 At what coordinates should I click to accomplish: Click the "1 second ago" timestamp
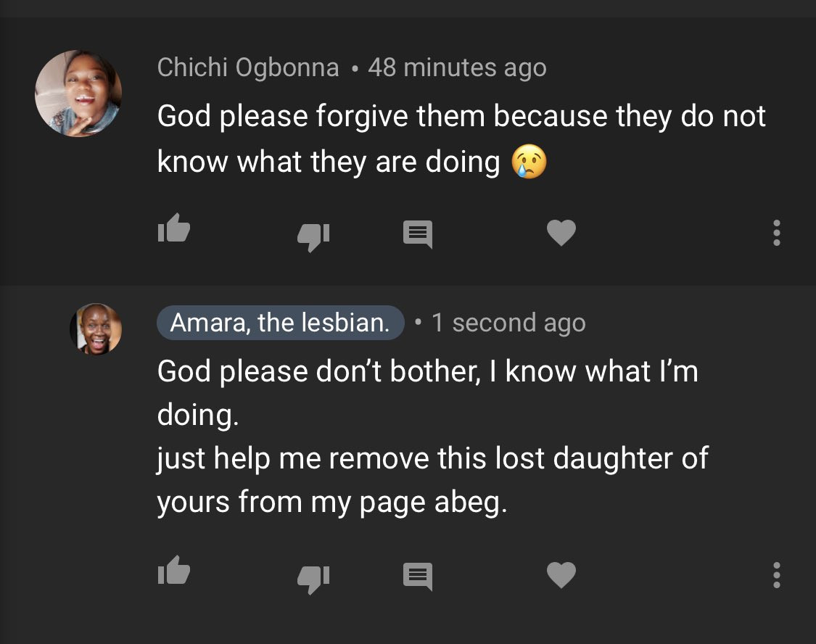click(508, 323)
